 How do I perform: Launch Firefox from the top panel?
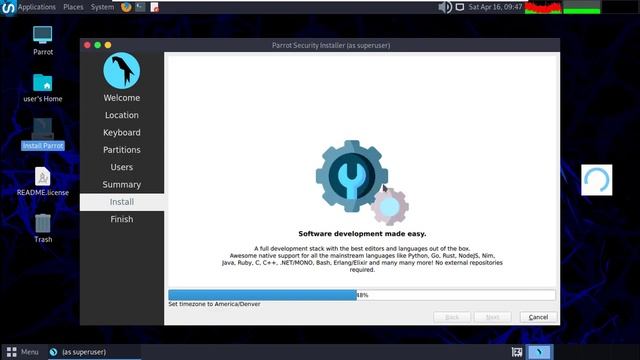[x=126, y=7]
